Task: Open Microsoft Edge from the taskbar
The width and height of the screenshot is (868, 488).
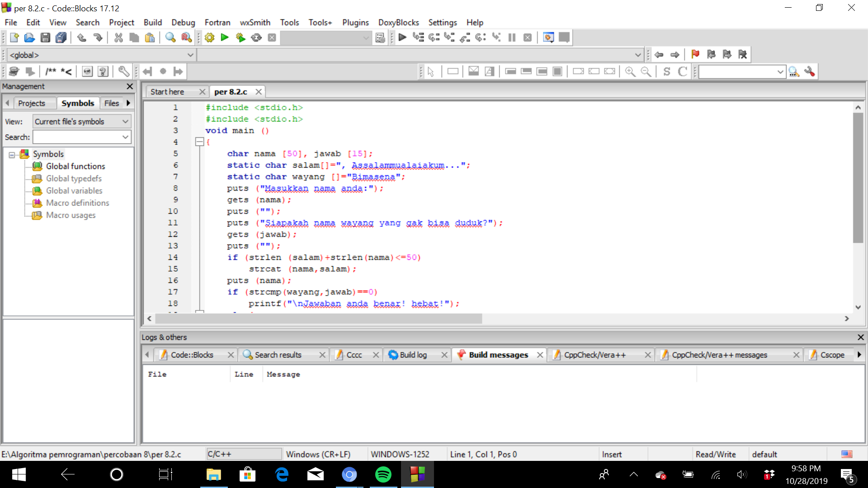Action: point(282,474)
